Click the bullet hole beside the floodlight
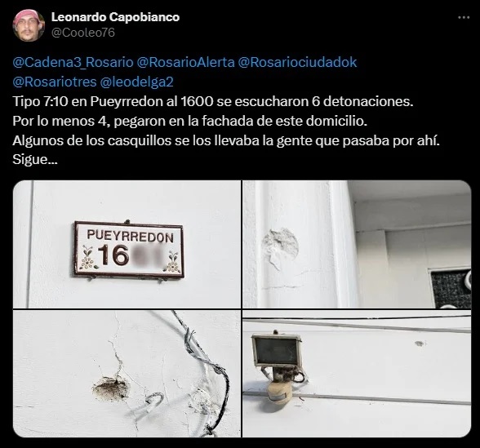The height and width of the screenshot is (448, 480). tap(420, 344)
